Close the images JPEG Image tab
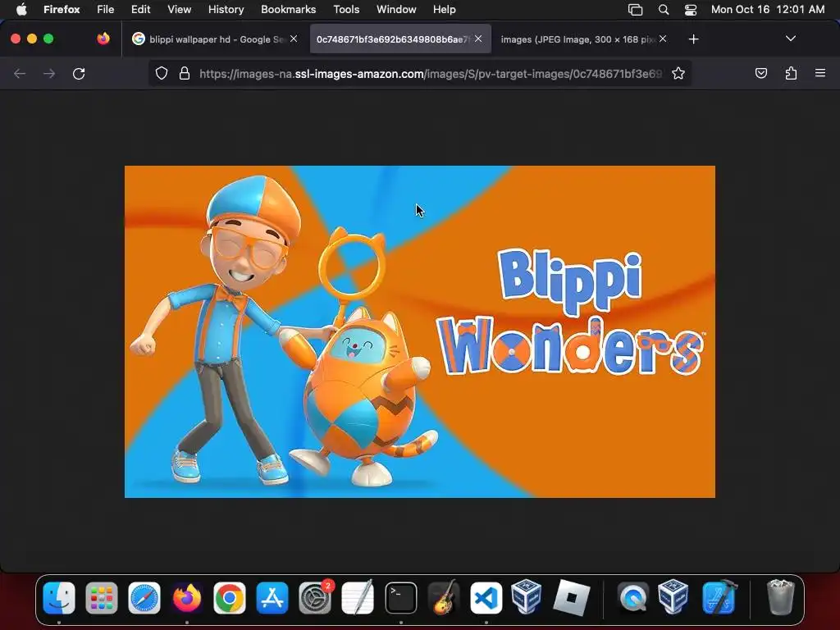 (x=663, y=39)
